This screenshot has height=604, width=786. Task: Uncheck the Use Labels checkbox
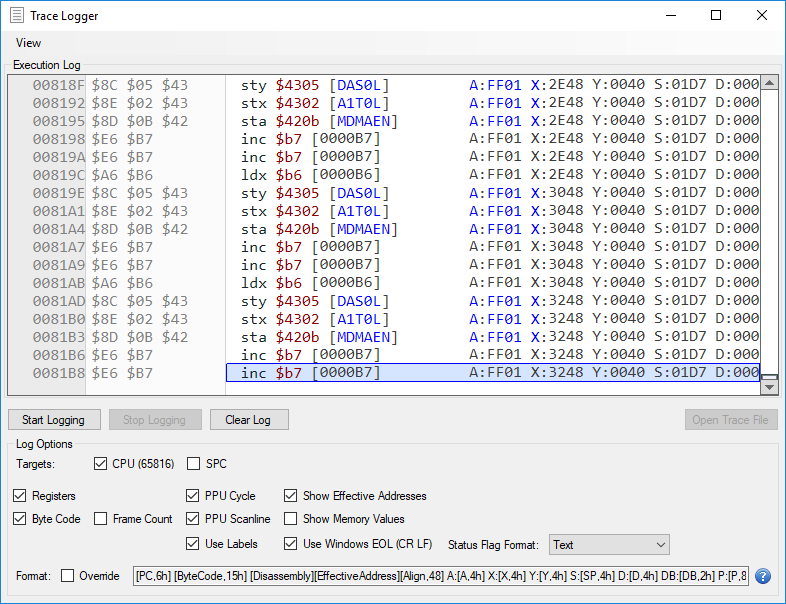[x=192, y=544]
